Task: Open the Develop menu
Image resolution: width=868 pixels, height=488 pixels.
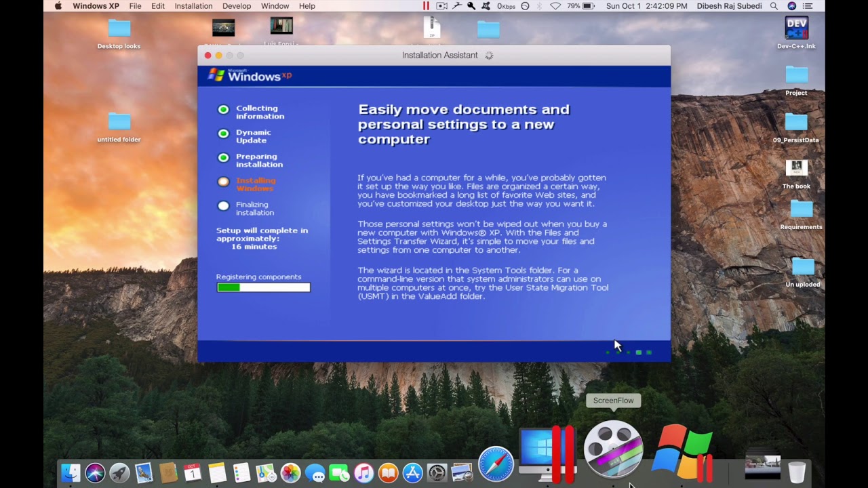Action: coord(237,6)
